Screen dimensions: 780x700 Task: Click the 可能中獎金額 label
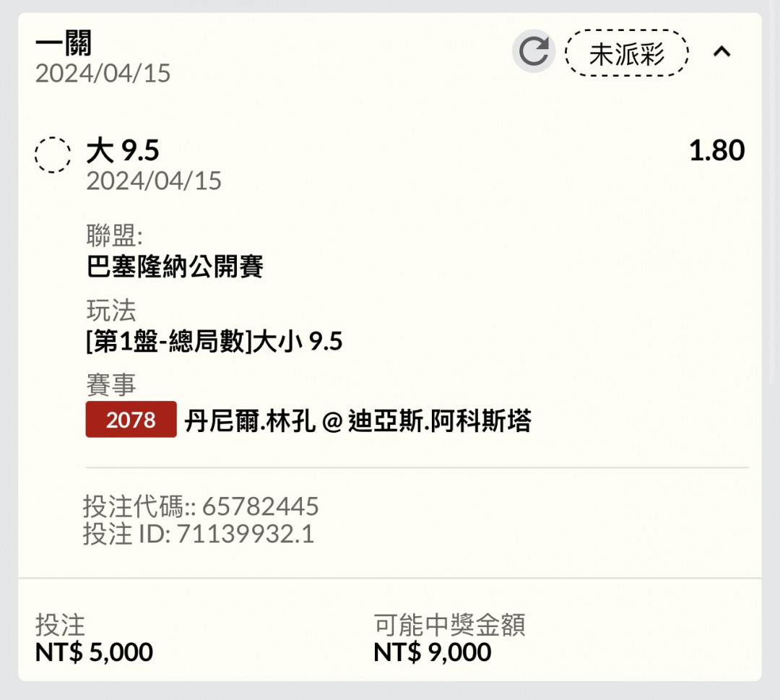pos(449,624)
